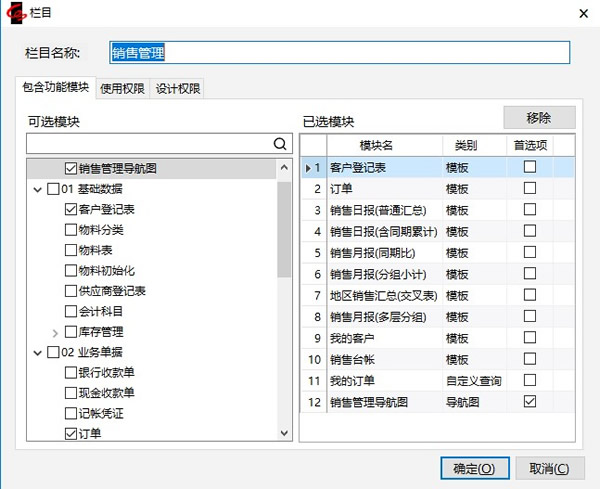Collapse the 02 业务单据 tree node
The image size is (600, 489).
(x=38, y=352)
